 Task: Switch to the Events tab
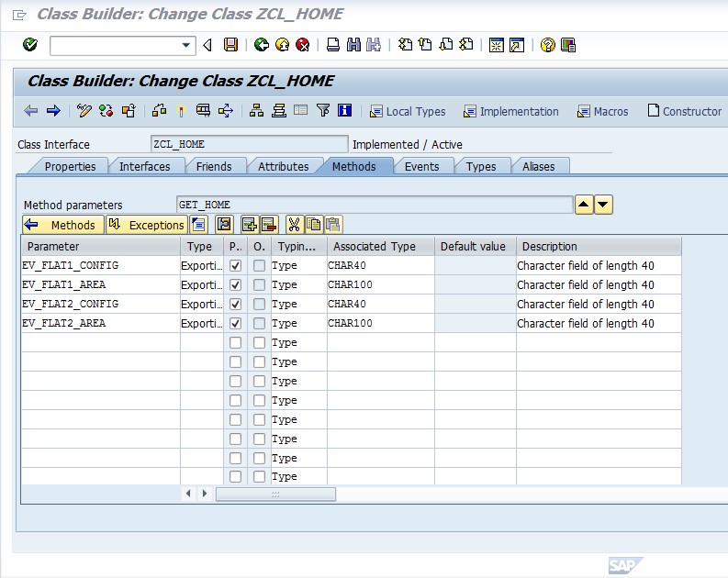(x=421, y=167)
